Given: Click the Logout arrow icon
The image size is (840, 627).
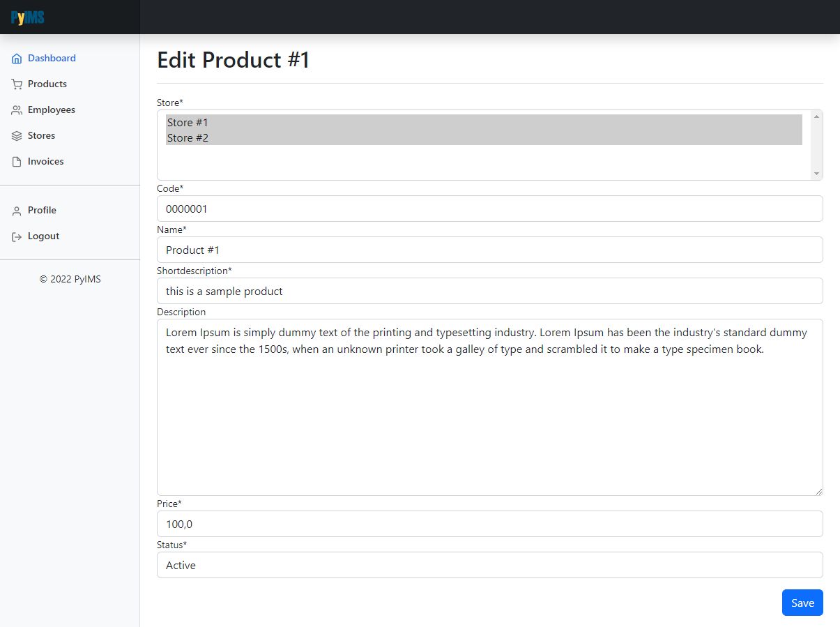Looking at the screenshot, I should [17, 236].
